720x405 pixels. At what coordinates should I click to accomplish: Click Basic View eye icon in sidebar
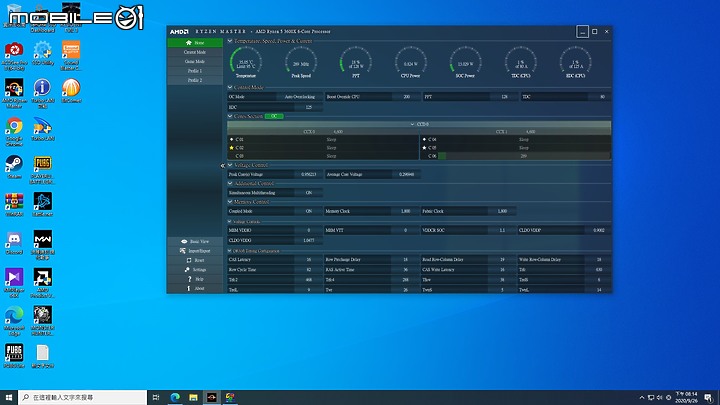tap(184, 242)
